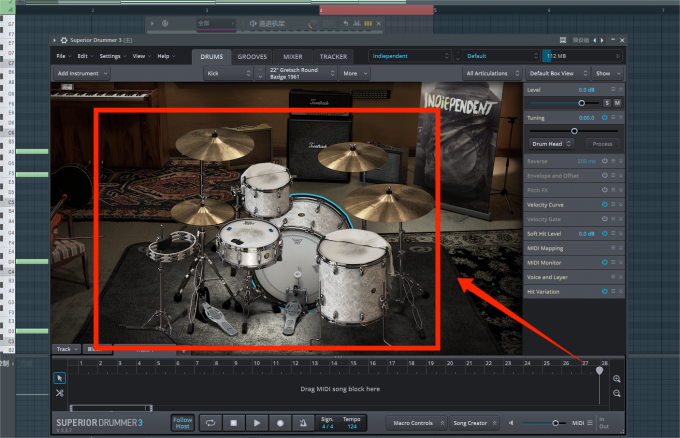The width and height of the screenshot is (680, 438).
Task: Zoom in on the song track
Action: point(617,379)
